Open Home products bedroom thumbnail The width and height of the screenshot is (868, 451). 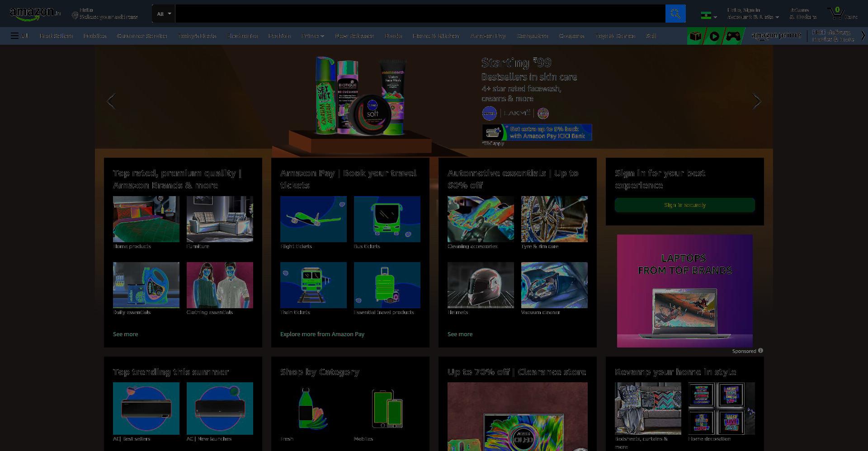146,219
